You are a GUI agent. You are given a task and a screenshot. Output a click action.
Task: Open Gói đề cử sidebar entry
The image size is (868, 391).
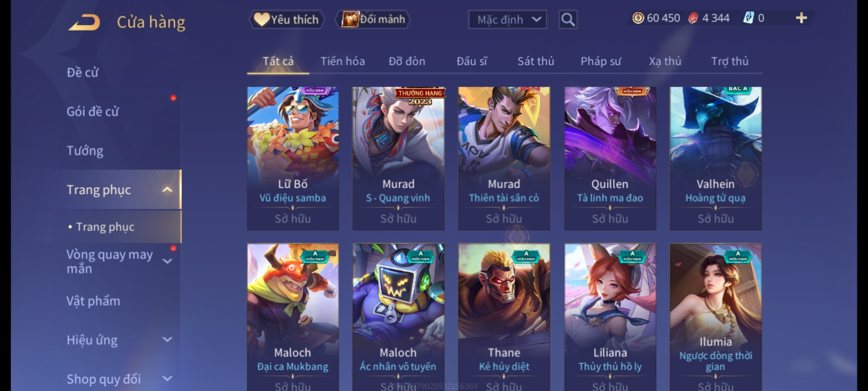pos(93,111)
